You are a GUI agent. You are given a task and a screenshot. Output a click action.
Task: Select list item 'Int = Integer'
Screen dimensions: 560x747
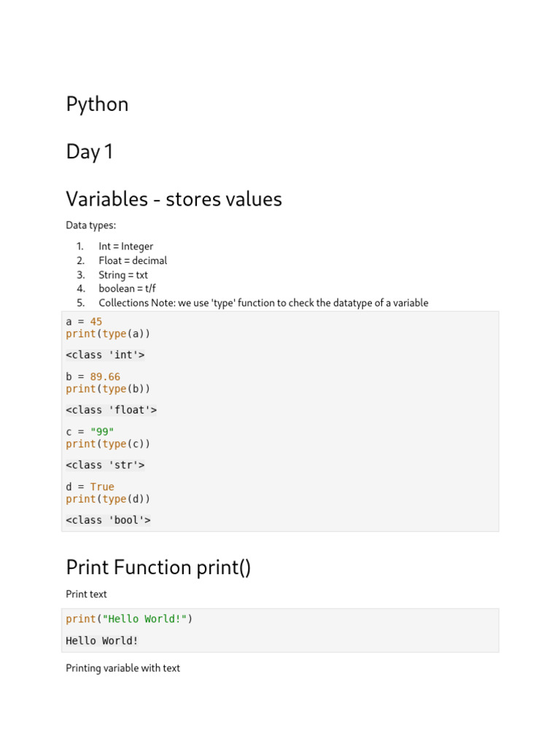(125, 247)
